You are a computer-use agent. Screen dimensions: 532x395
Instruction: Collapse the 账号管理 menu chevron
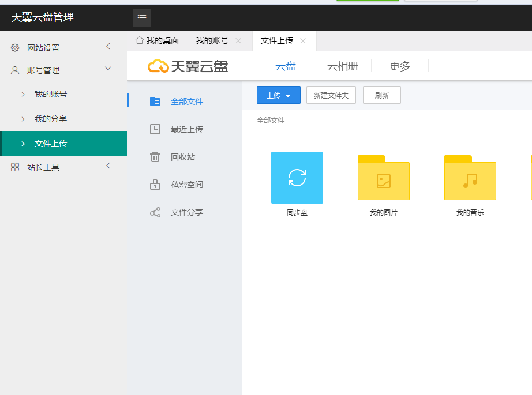click(108, 69)
